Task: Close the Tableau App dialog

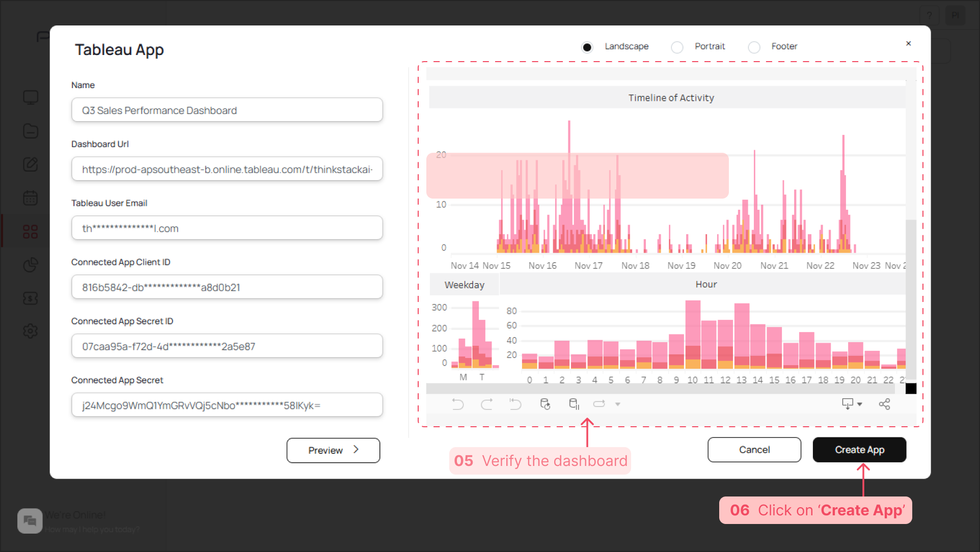Action: (x=908, y=44)
